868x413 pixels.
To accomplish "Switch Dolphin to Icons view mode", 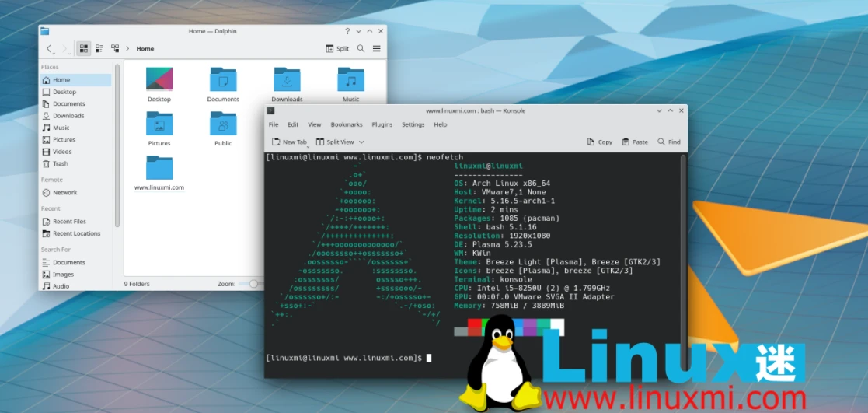I will click(x=84, y=49).
